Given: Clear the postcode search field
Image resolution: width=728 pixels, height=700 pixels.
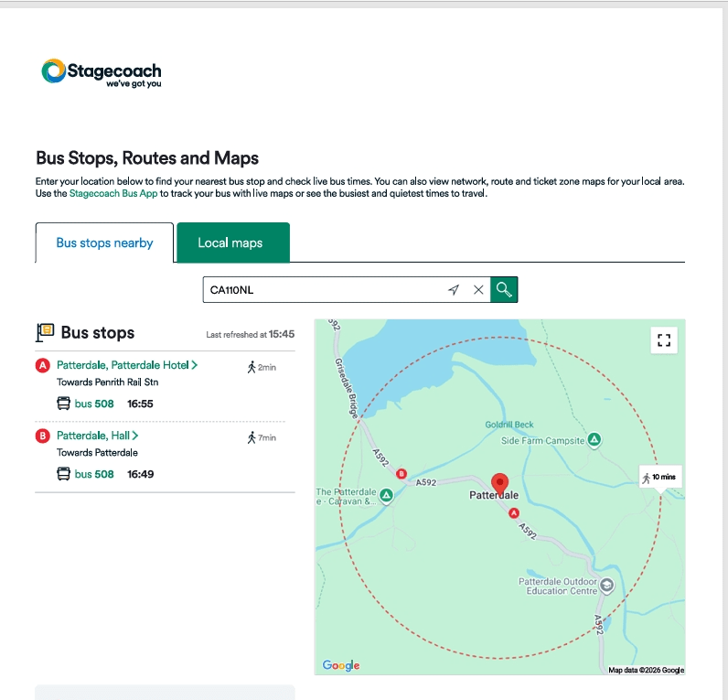Looking at the screenshot, I should (x=477, y=290).
